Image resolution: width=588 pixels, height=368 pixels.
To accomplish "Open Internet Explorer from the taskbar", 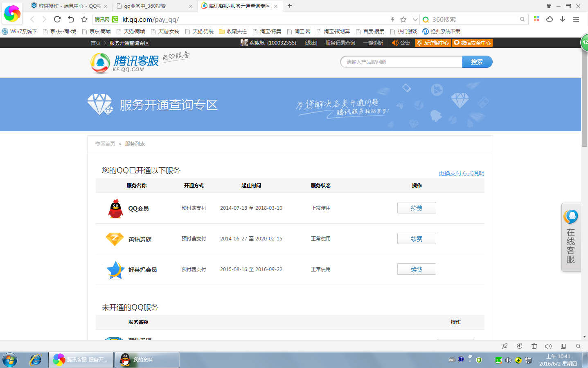I will (36, 360).
